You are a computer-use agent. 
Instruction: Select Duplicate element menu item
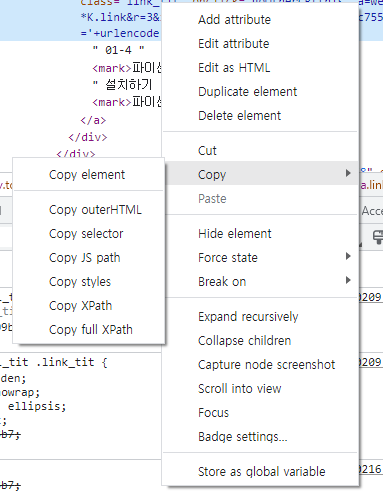click(x=260, y=92)
